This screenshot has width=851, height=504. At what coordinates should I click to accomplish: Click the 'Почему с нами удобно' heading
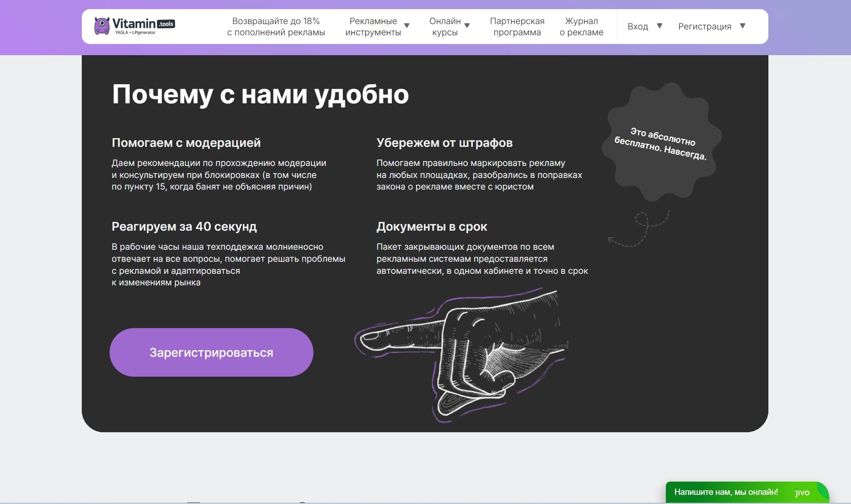click(260, 95)
